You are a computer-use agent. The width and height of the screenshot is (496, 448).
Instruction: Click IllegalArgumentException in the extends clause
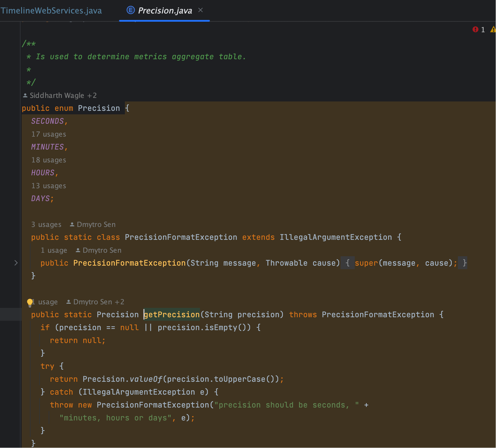coord(336,237)
